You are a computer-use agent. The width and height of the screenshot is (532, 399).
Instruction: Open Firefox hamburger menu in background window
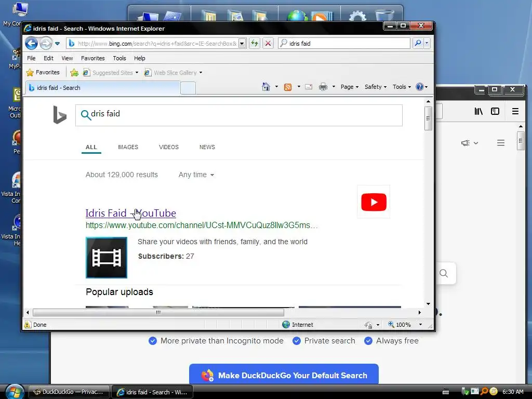515,111
